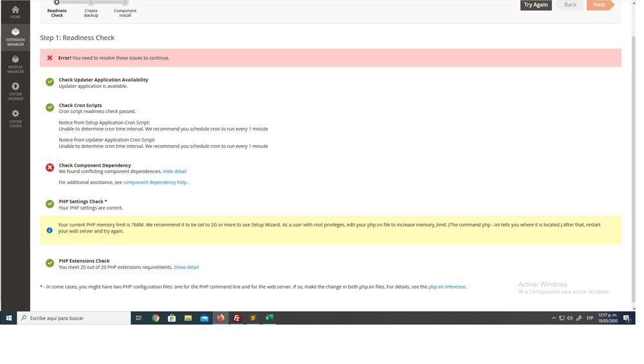
Task: Expand PHP extensions with Show detail
Action: coord(186,267)
